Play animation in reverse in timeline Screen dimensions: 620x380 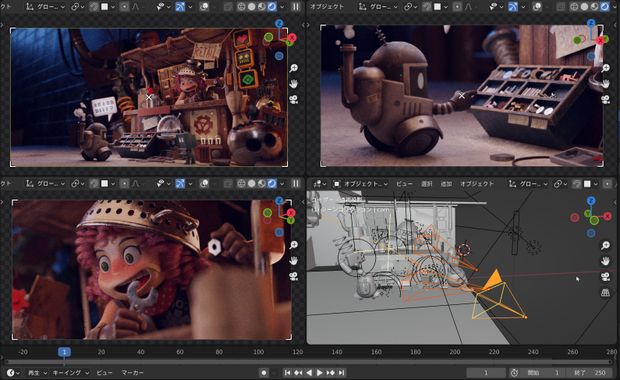[x=309, y=372]
